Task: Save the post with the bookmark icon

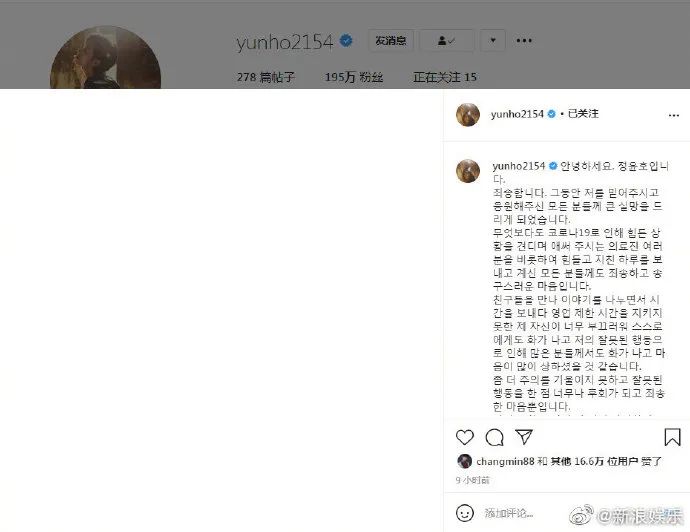Action: 672,437
